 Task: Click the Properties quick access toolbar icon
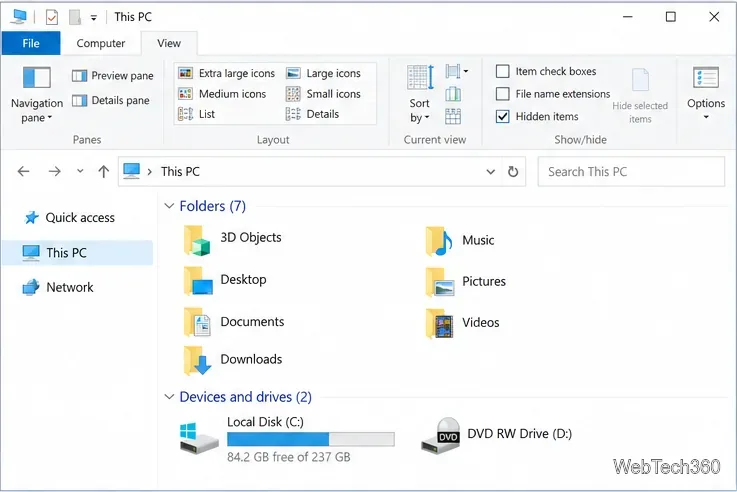point(52,17)
